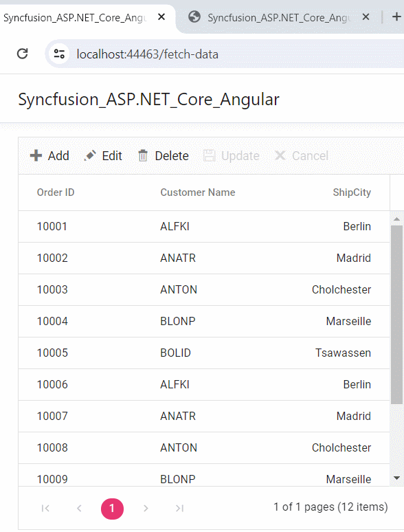Click Berlin in row 10006
Image resolution: width=404 pixels, height=532 pixels.
point(357,384)
